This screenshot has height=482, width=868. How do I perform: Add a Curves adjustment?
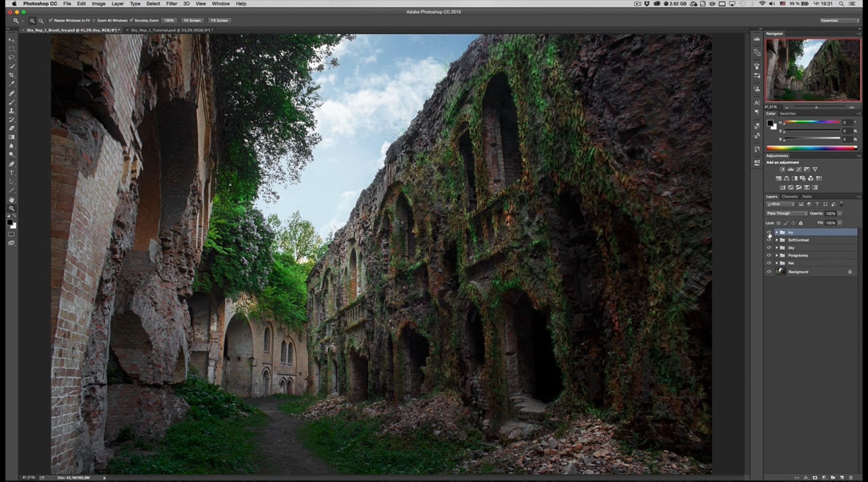click(799, 170)
